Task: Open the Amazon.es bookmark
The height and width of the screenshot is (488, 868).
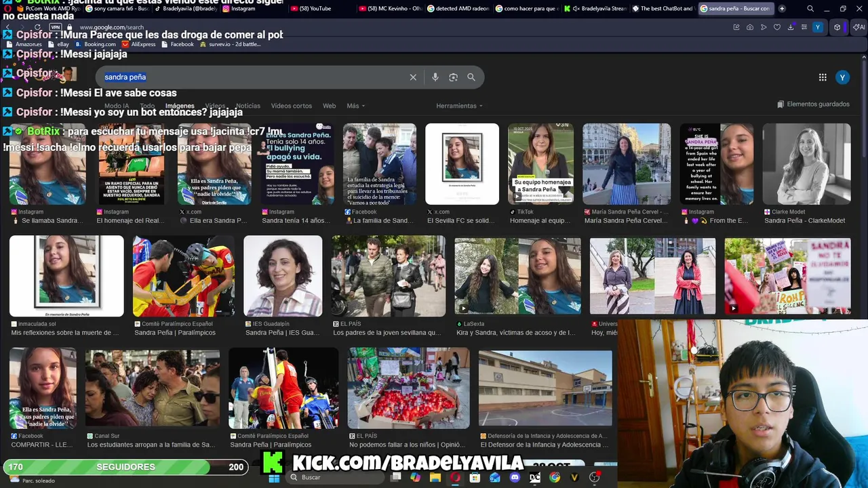Action: coord(24,44)
